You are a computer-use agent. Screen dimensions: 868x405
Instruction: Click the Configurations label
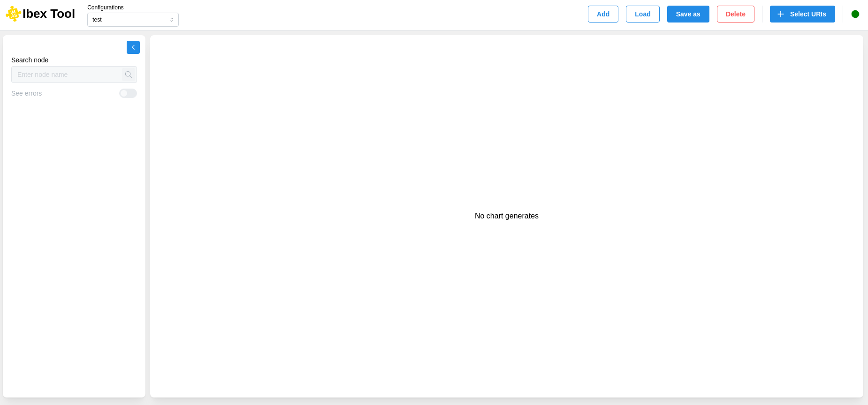pyautogui.click(x=105, y=7)
